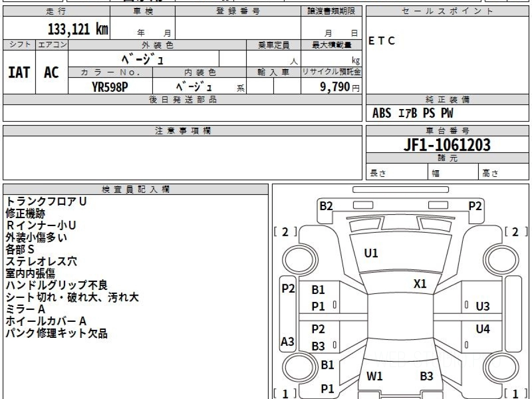This screenshot has height=399, width=532.
Task: Select the B2 damage mark on diagram
Action: (326, 206)
